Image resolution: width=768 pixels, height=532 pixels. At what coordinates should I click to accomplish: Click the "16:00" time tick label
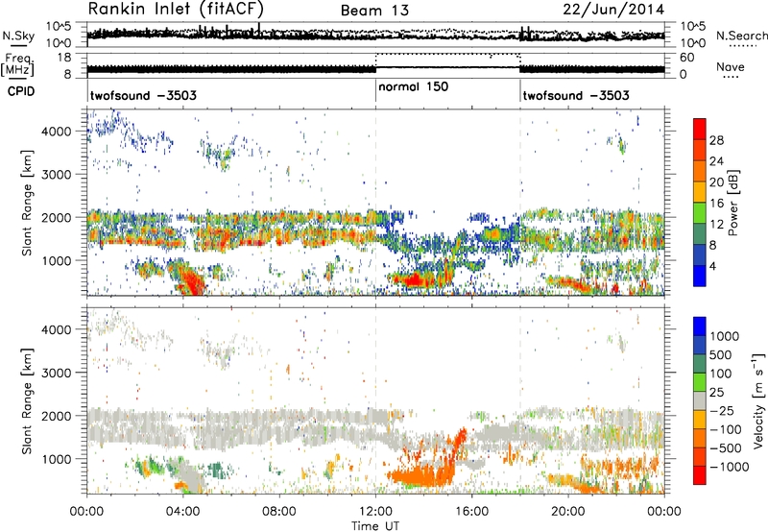[471, 512]
